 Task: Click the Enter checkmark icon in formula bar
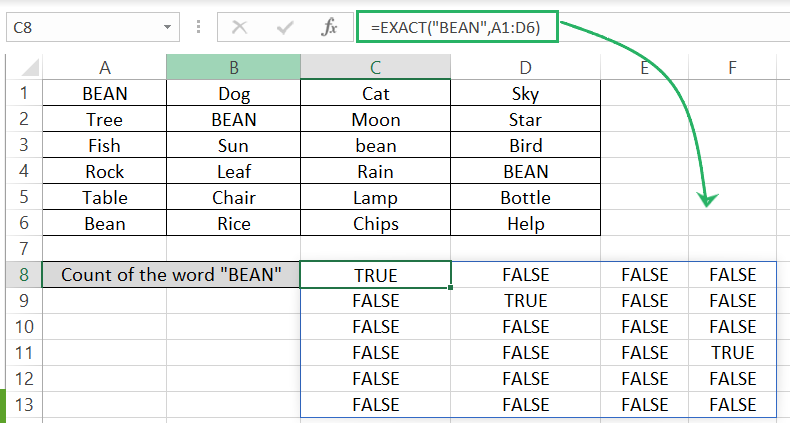tap(285, 29)
